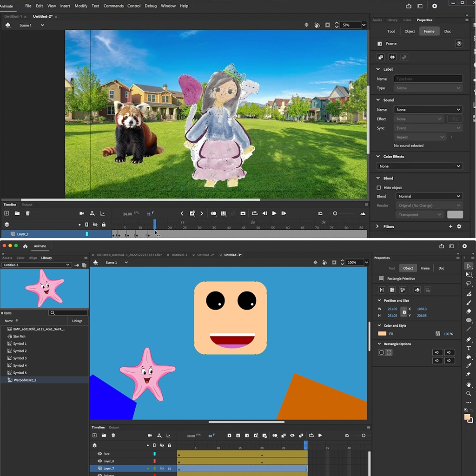This screenshot has width=476, height=476.
Task: Play animation in upper window timeline
Action: click(274, 213)
